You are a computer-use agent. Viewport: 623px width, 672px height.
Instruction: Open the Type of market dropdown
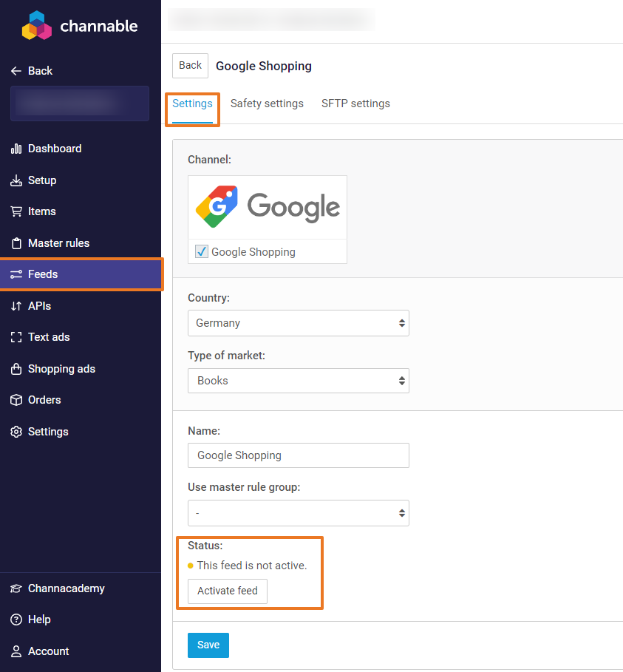[299, 381]
